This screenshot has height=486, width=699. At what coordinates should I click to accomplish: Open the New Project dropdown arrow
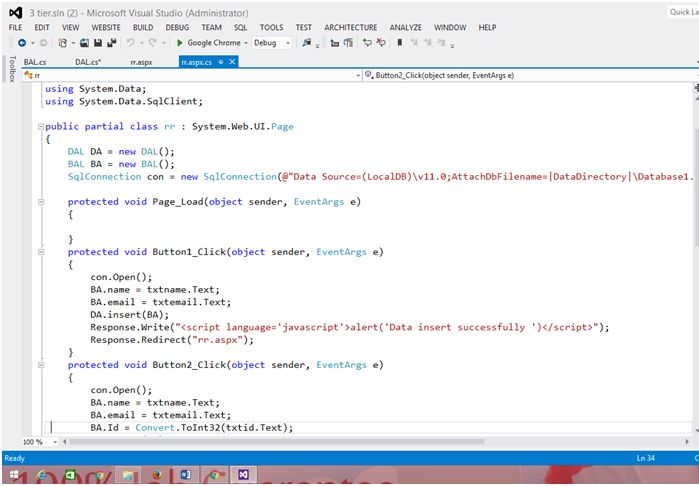coord(73,43)
